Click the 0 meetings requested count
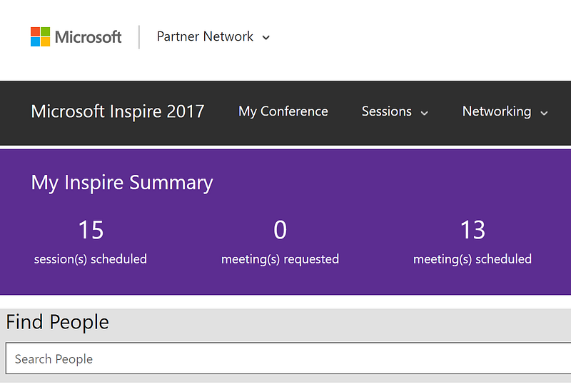 281,230
